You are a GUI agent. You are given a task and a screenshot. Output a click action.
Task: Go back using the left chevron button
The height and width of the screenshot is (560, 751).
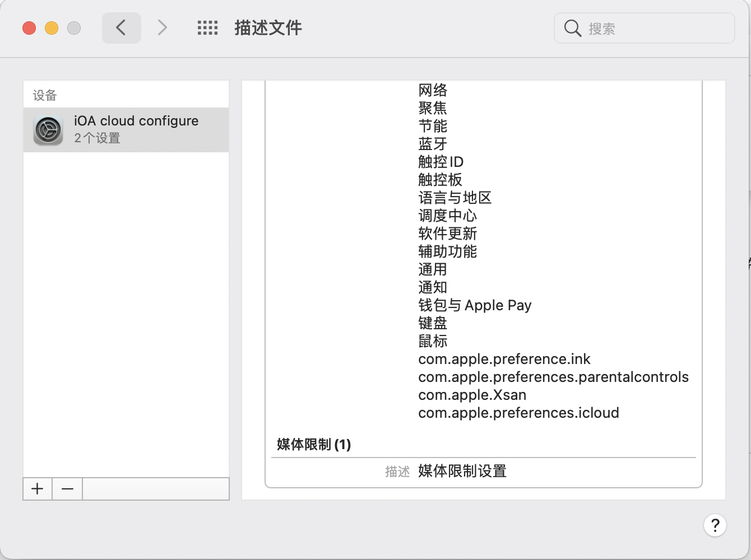121,27
